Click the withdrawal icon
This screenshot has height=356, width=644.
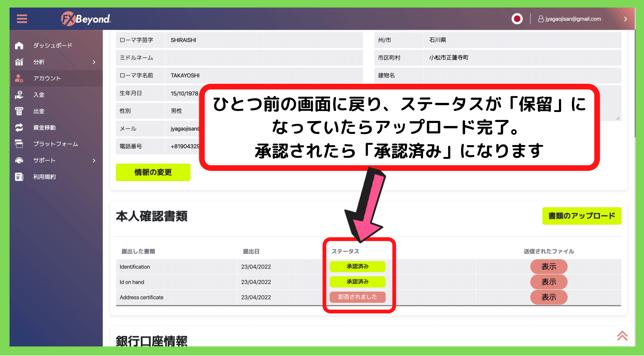(19, 111)
